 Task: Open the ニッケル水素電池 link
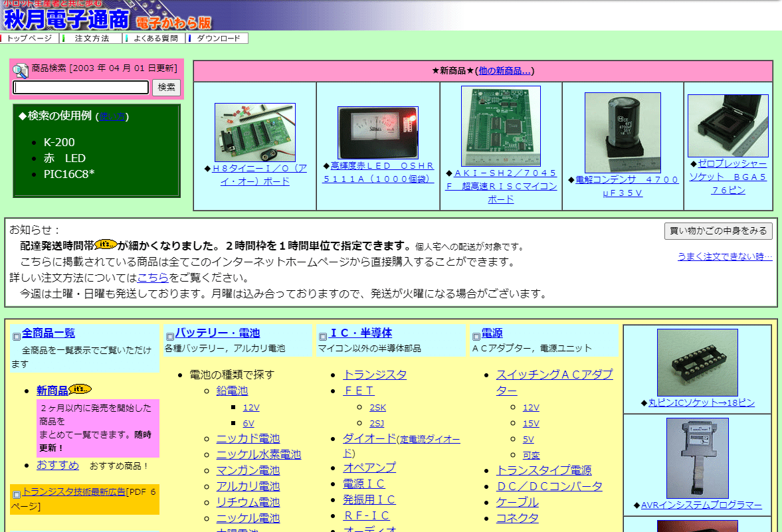coord(258,455)
